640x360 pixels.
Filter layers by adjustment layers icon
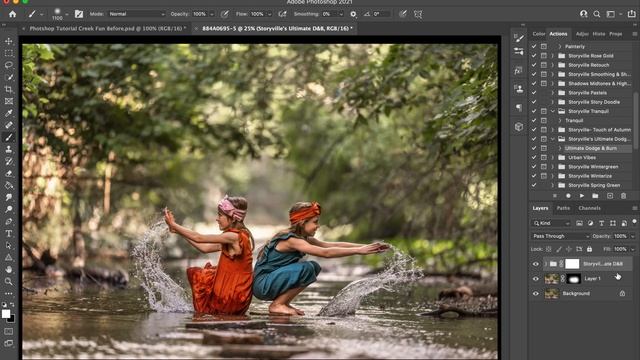tap(590, 223)
